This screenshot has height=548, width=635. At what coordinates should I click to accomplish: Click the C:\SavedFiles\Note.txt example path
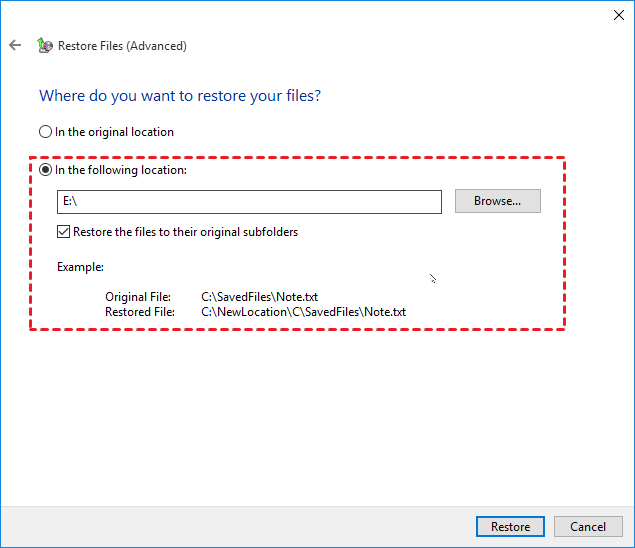259,297
